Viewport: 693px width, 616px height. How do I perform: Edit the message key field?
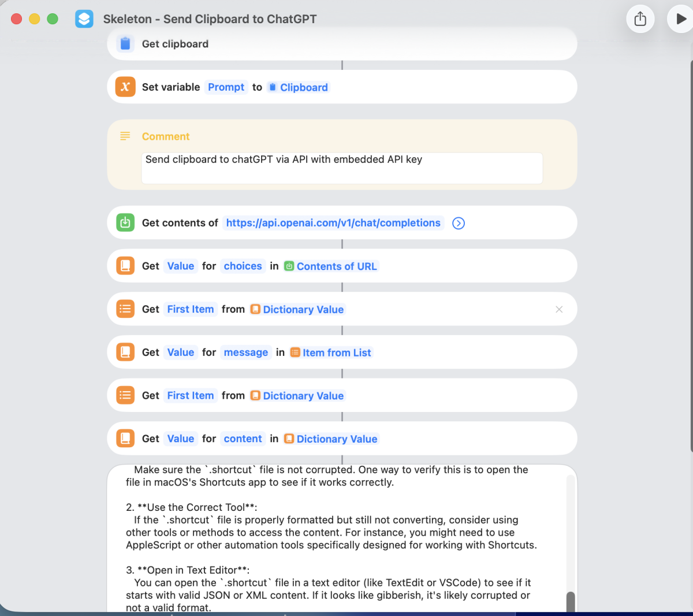point(246,352)
